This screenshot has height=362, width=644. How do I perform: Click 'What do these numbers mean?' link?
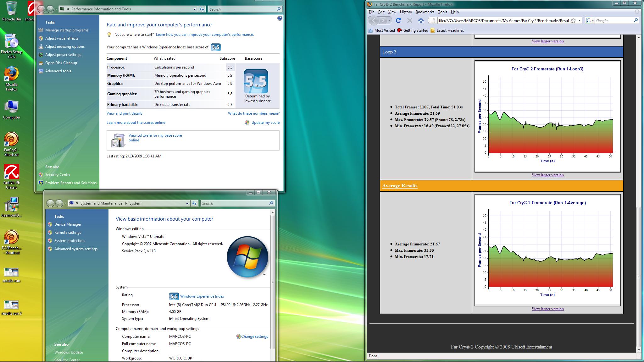pos(254,113)
